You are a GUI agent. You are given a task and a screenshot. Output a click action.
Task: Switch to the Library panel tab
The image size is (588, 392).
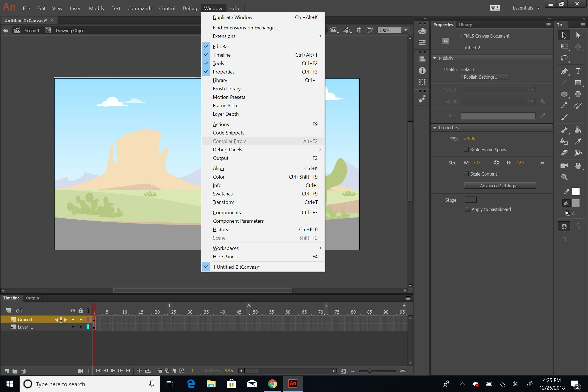[465, 25]
